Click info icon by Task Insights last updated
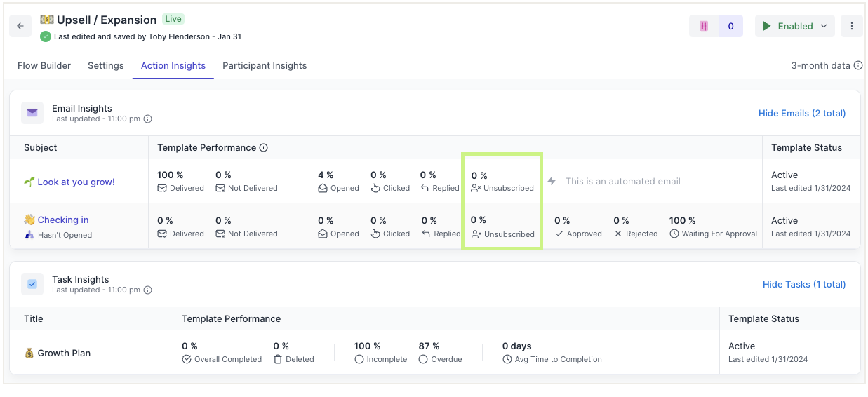The height and width of the screenshot is (397, 868). 147,290
